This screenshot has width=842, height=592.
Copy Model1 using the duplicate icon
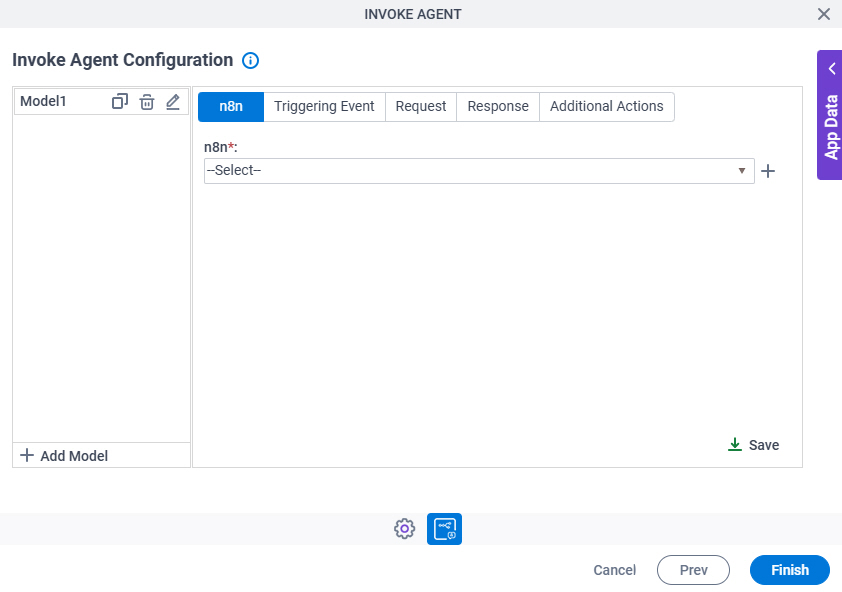coord(120,102)
